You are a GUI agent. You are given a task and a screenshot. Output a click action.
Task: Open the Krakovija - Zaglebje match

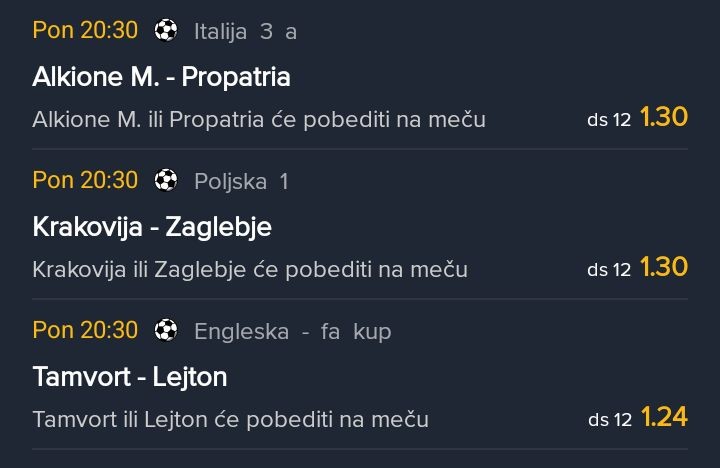152,227
